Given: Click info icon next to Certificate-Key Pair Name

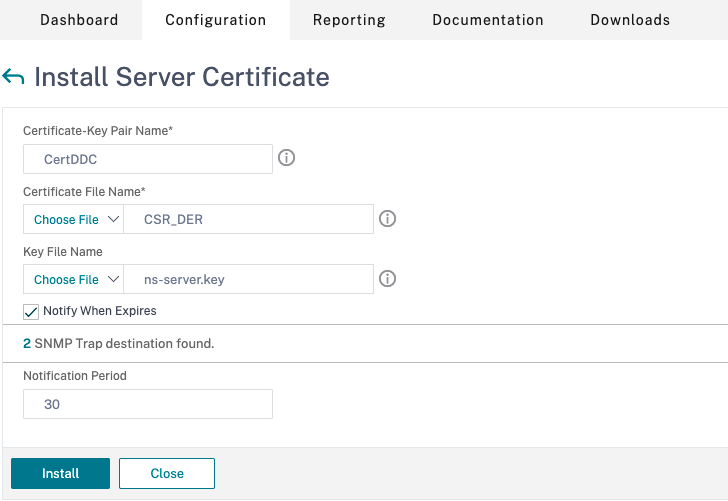Looking at the screenshot, I should 286,158.
